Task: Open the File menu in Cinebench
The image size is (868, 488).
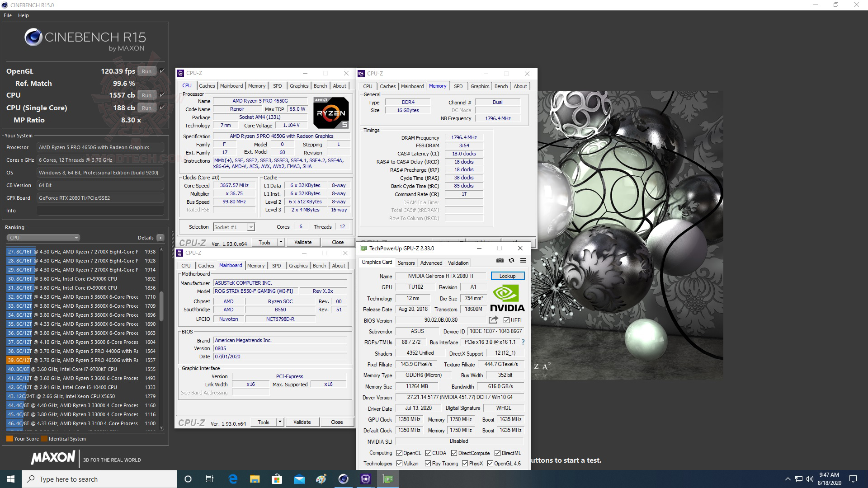Action: pos(8,15)
